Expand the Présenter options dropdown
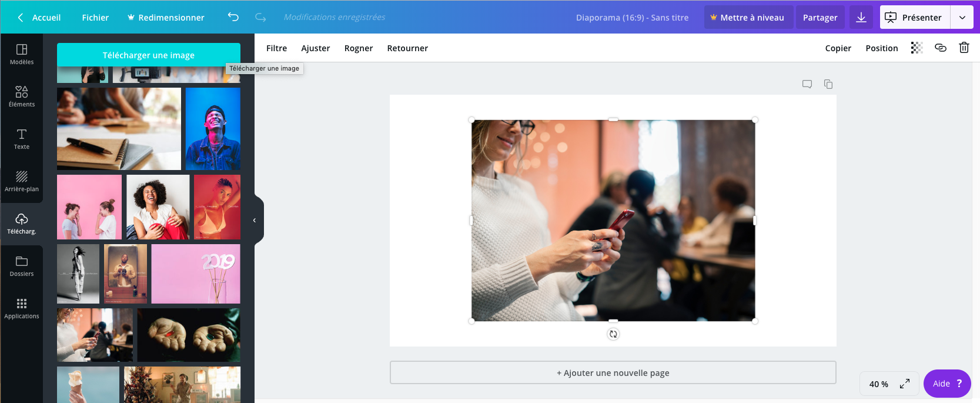Screen dimensions: 980x403 (962, 18)
